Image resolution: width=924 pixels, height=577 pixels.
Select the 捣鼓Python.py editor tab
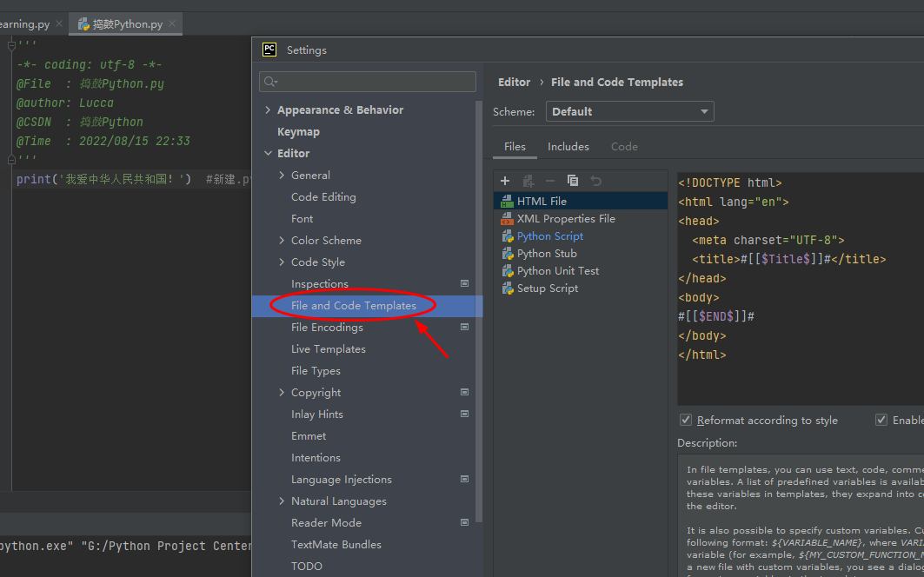coord(125,24)
